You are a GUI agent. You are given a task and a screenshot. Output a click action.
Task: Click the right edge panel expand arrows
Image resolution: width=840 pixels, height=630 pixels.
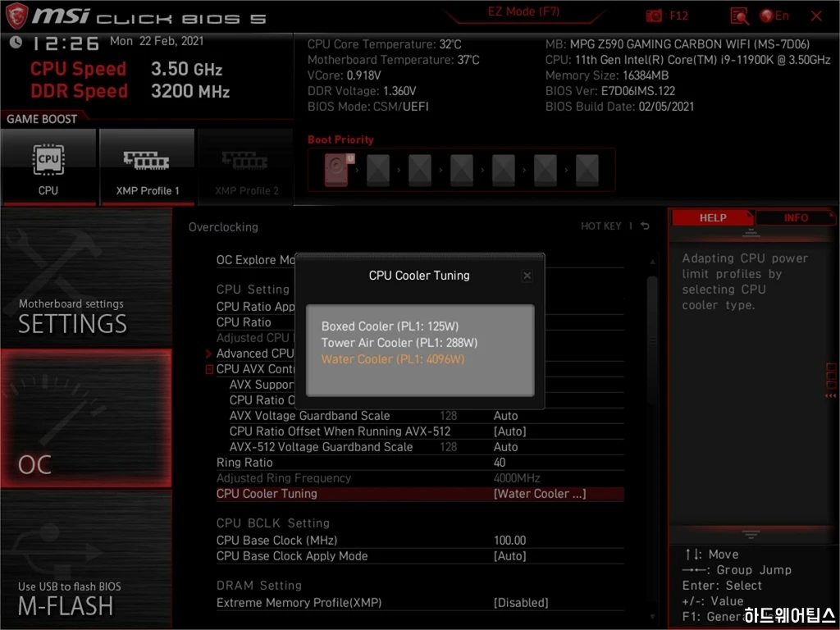(830, 396)
